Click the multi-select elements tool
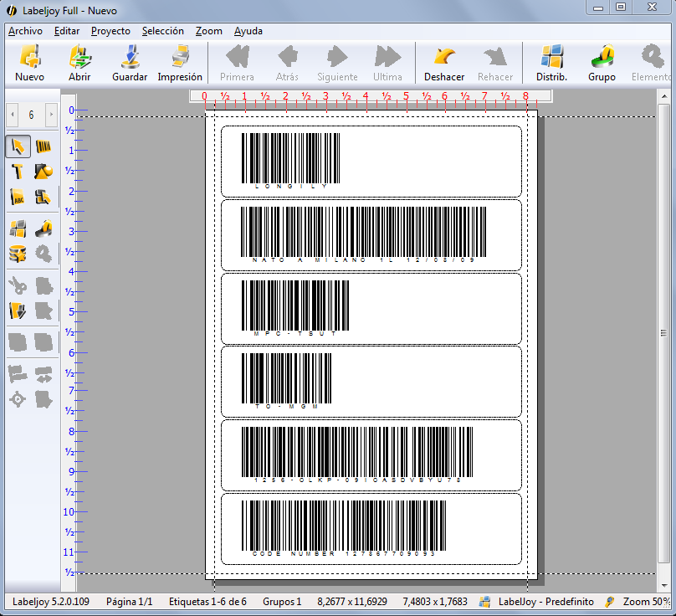 pos(44,198)
